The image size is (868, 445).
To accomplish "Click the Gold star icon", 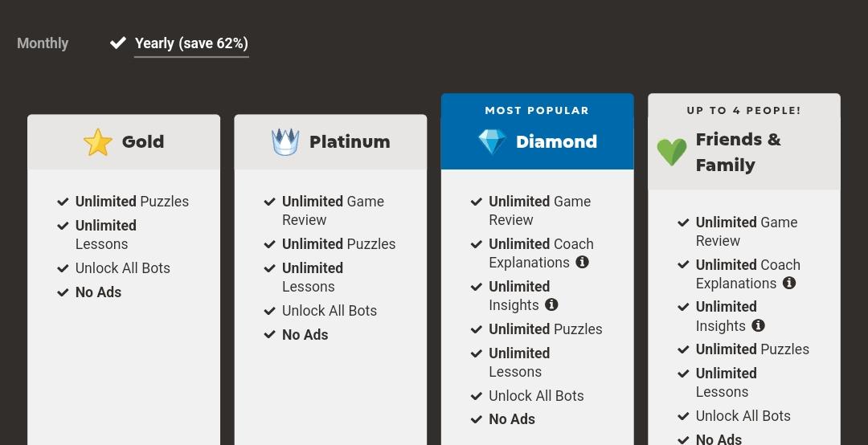I will (98, 142).
